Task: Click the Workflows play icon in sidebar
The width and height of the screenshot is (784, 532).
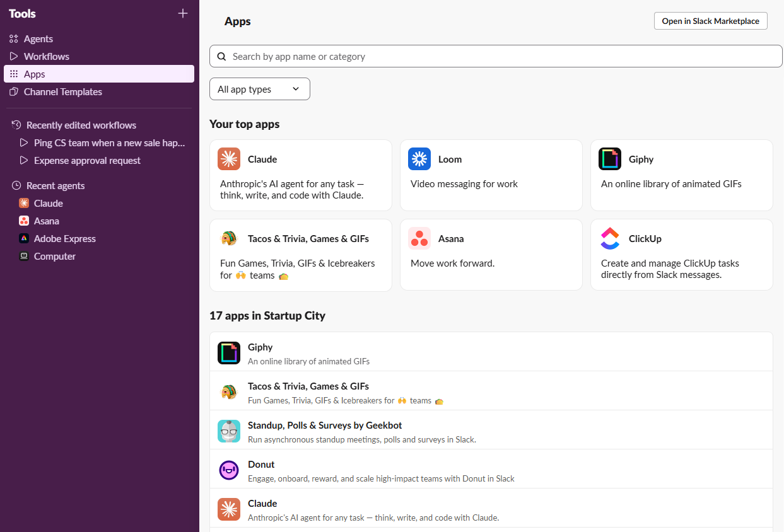Action: (14, 57)
